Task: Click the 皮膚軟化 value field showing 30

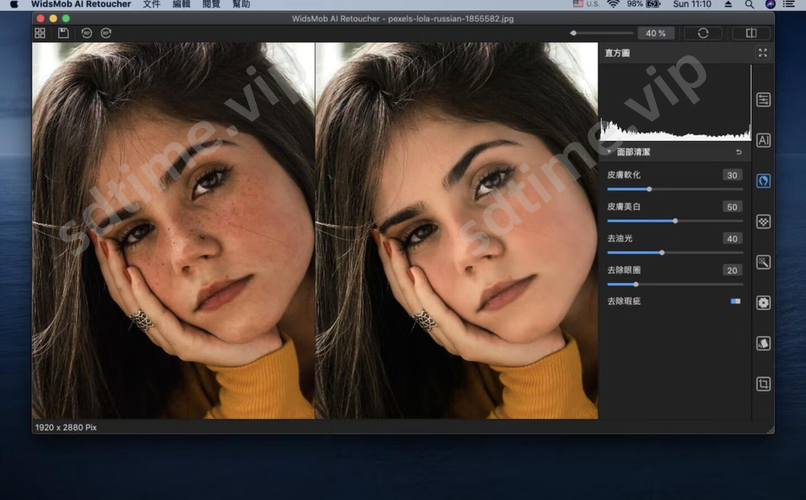Action: coord(732,175)
